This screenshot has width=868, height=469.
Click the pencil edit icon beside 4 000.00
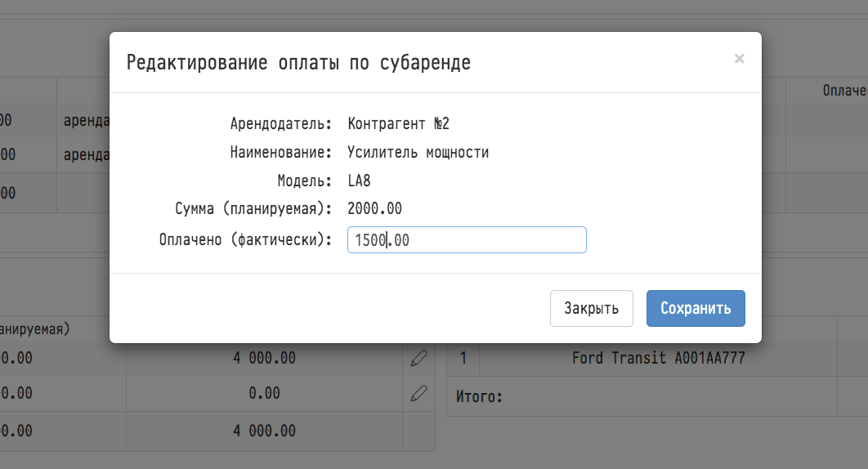[419, 358]
